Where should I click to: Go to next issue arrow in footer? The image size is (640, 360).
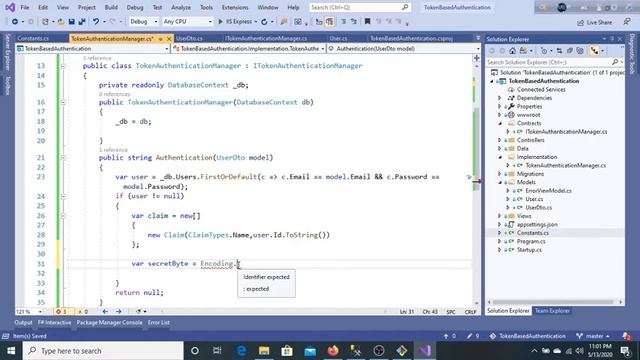(x=118, y=311)
